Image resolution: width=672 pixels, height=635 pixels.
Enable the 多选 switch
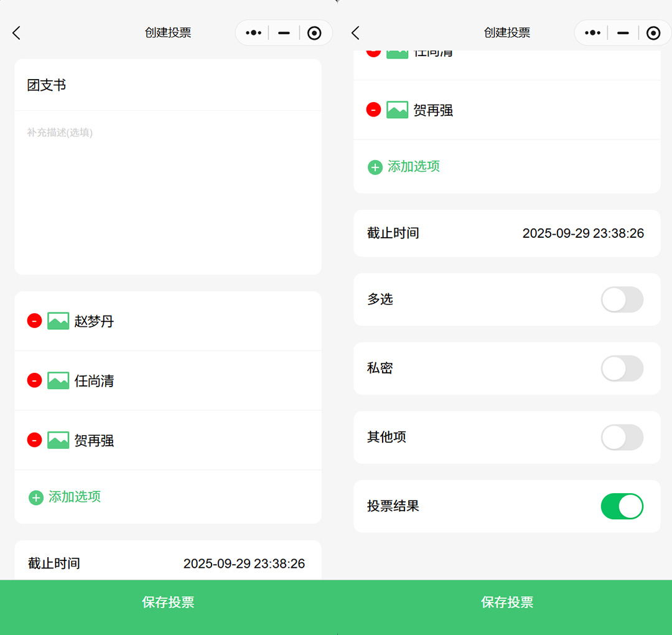click(622, 299)
